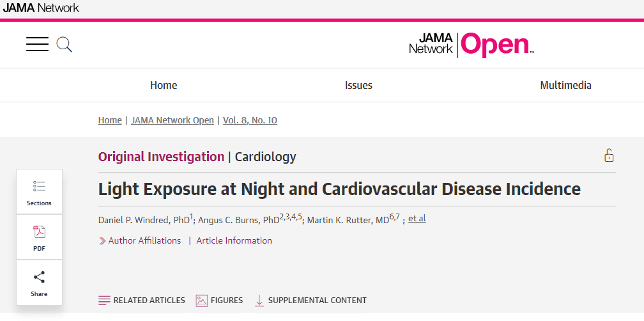The width and height of the screenshot is (644, 321).
Task: Click the open access padlock icon
Action: [609, 155]
